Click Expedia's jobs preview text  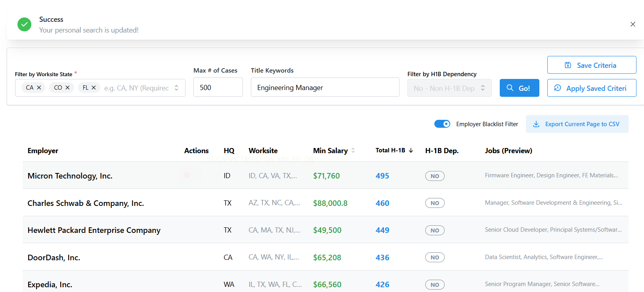click(542, 284)
